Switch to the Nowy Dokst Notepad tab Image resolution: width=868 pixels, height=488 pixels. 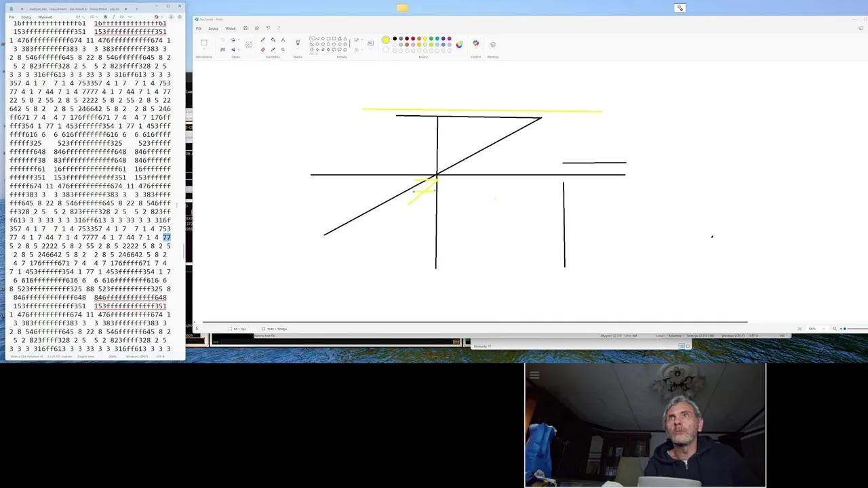click(98, 9)
